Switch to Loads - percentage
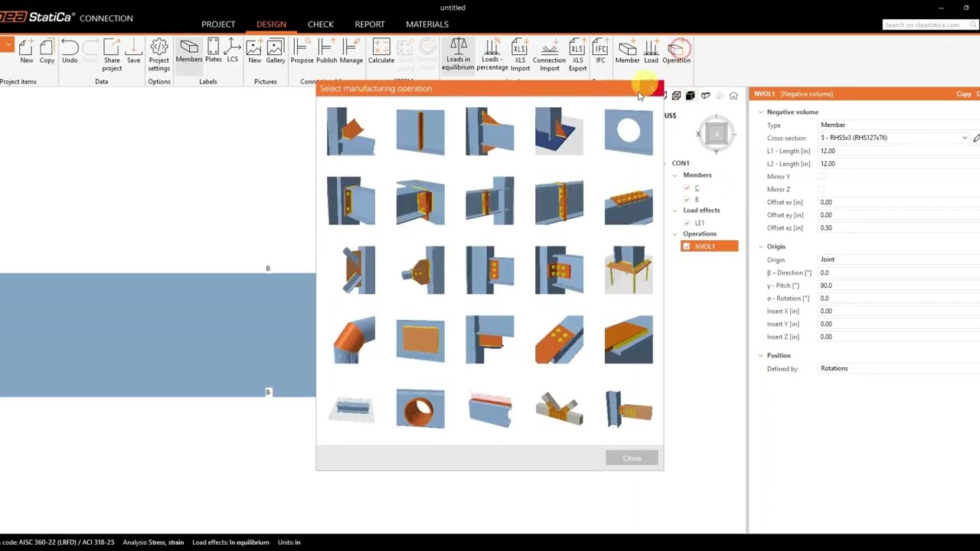980x551 pixels. coord(492,55)
